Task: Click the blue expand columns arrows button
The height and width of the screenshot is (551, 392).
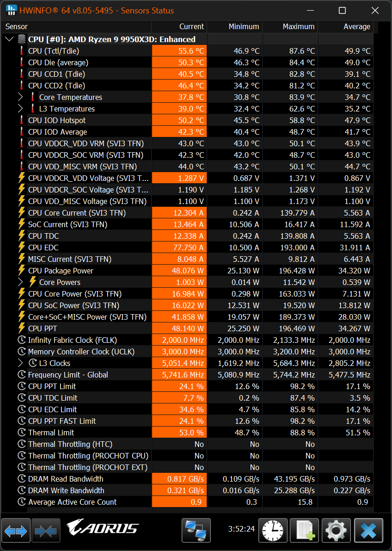Action: point(16,530)
